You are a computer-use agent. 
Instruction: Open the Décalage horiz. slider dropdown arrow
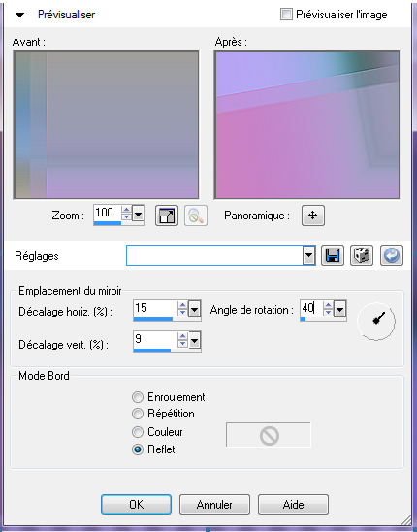194,309
